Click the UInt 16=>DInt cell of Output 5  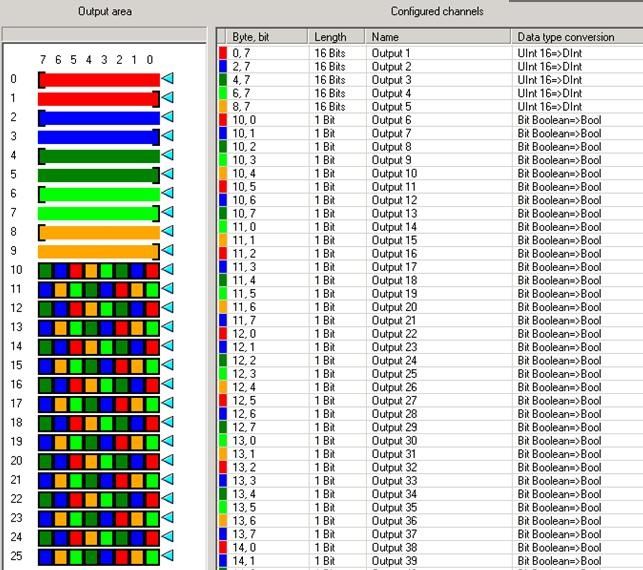pyautogui.click(x=550, y=106)
